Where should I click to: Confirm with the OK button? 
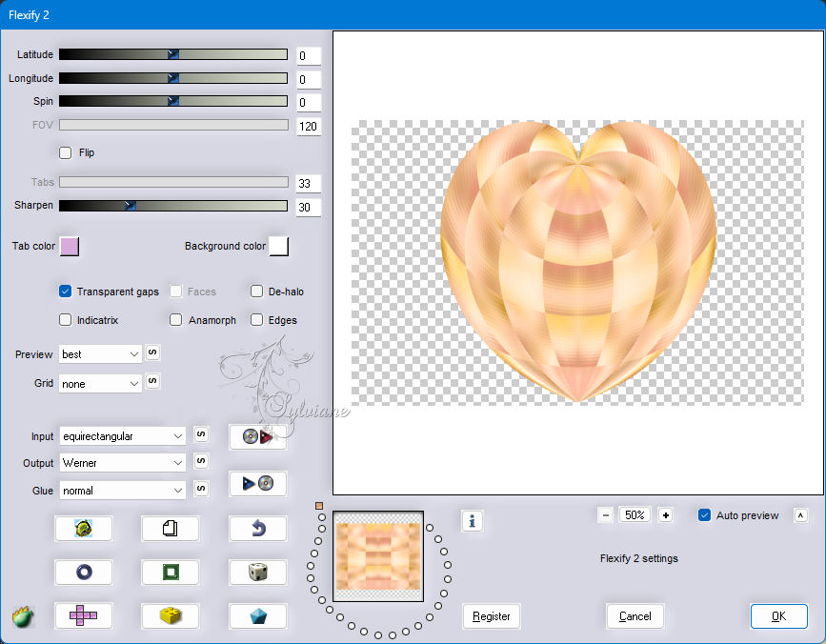[778, 616]
